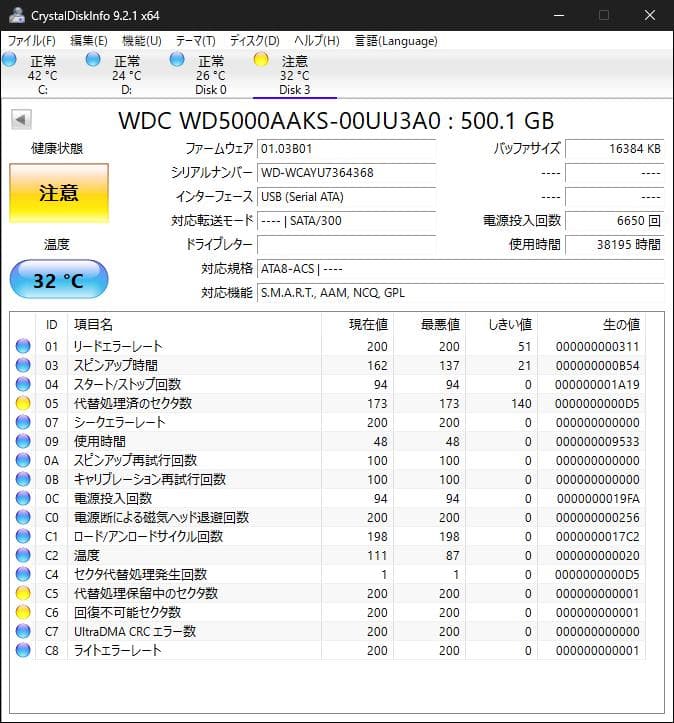674x723 pixels.
Task: Select the Disk 3 注意 tab
Action: (295, 74)
